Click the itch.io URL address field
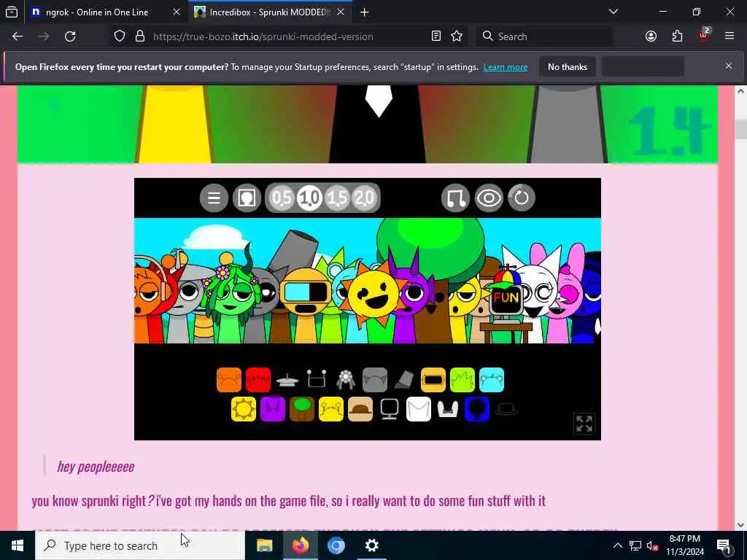 pos(263,36)
